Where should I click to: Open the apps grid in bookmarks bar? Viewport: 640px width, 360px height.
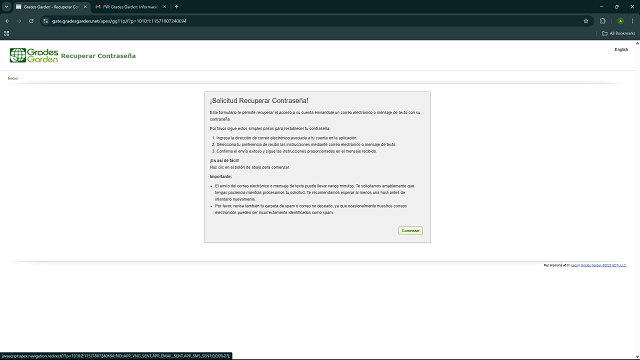7,33
